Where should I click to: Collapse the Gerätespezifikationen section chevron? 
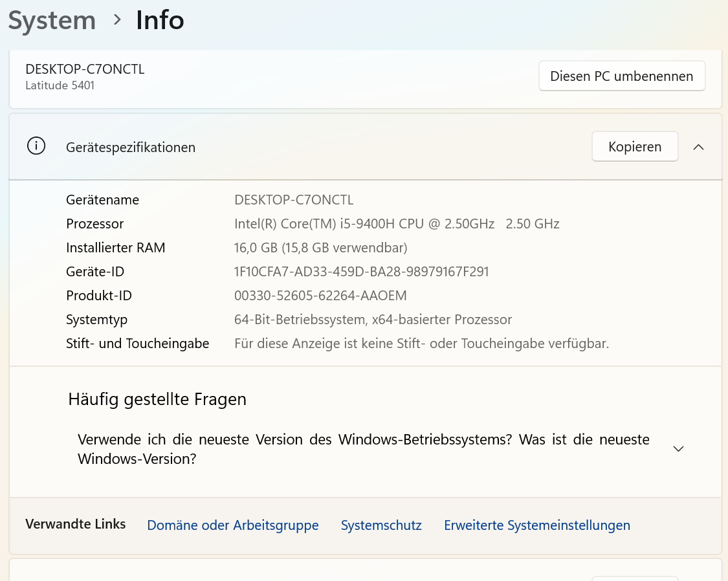click(x=698, y=147)
